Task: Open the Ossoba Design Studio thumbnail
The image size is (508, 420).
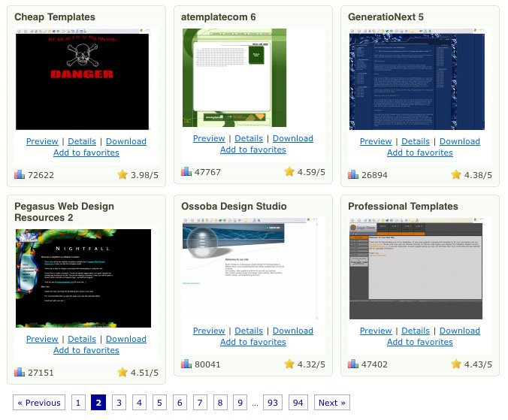Action: coord(249,270)
